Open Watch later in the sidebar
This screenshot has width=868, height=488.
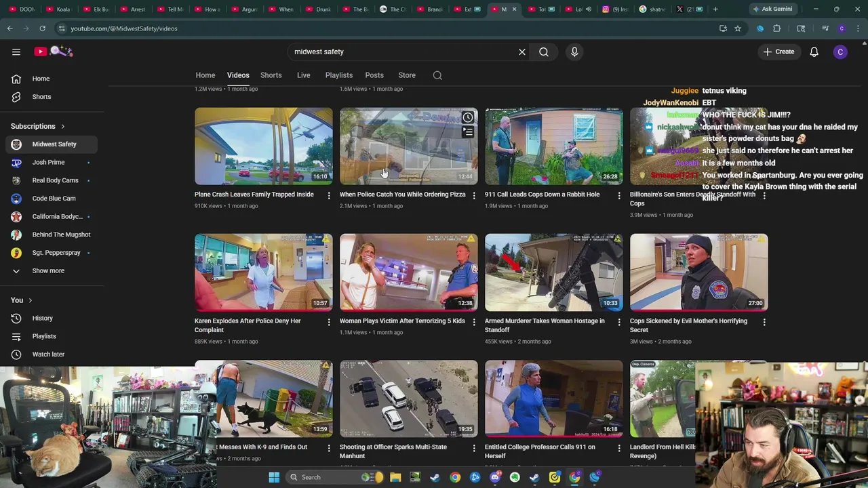tap(52, 354)
